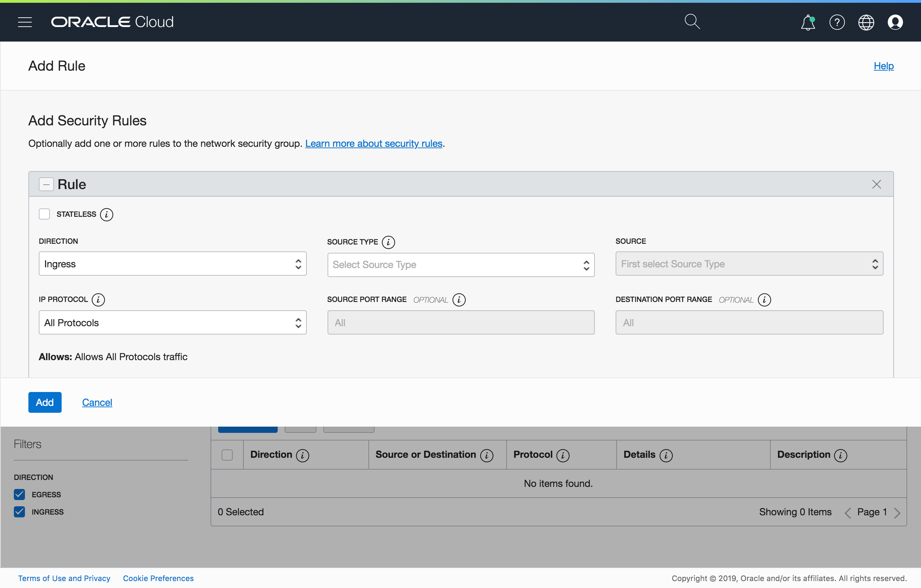Open the Select Source Type dropdown
The image size is (921, 588).
(460, 265)
